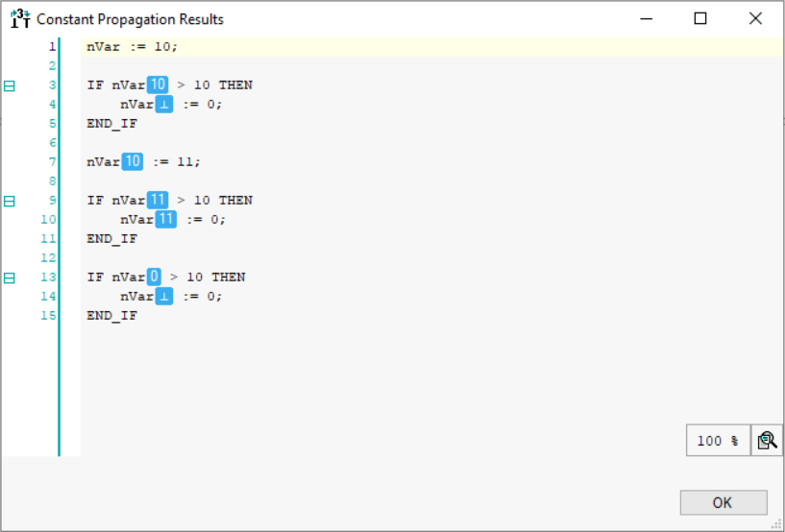Click the value badge 11 on line 9

pyautogui.click(x=158, y=200)
